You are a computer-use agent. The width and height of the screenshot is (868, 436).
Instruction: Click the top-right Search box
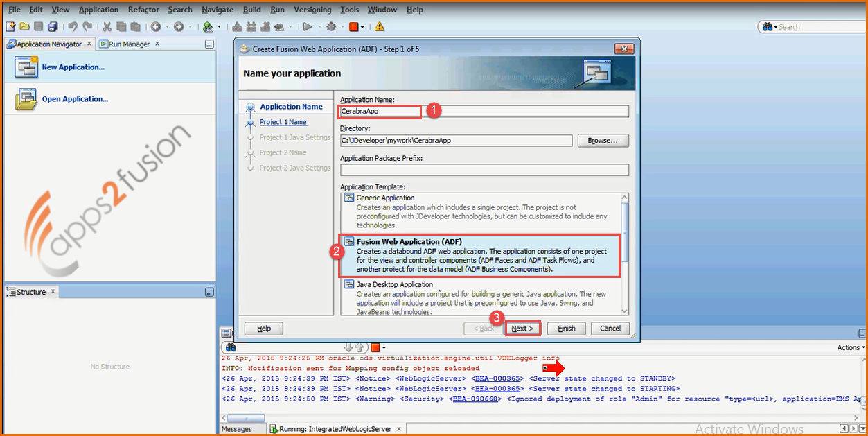[813, 27]
